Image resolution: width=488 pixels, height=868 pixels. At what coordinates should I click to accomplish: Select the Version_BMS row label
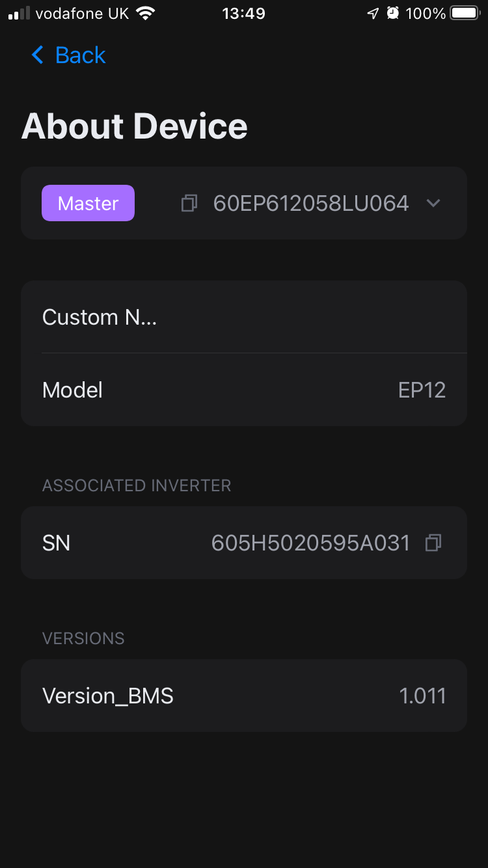[x=108, y=696]
